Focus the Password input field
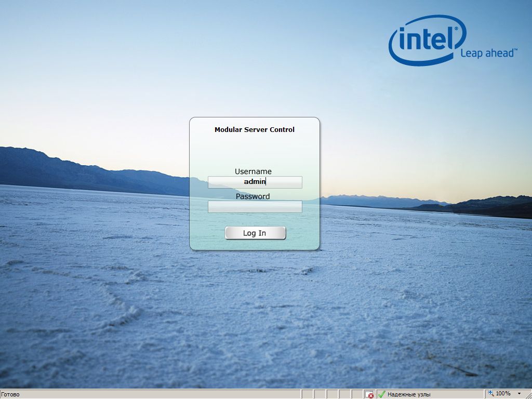The height and width of the screenshot is (399, 532). coord(255,207)
